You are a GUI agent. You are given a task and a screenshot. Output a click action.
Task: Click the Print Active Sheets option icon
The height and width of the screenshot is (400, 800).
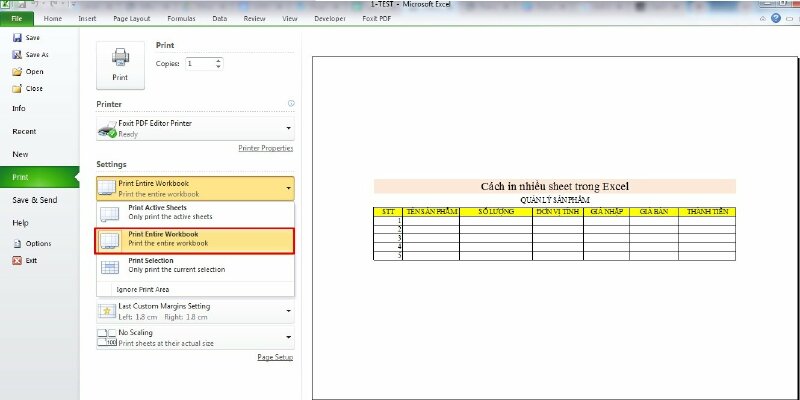(x=110, y=214)
